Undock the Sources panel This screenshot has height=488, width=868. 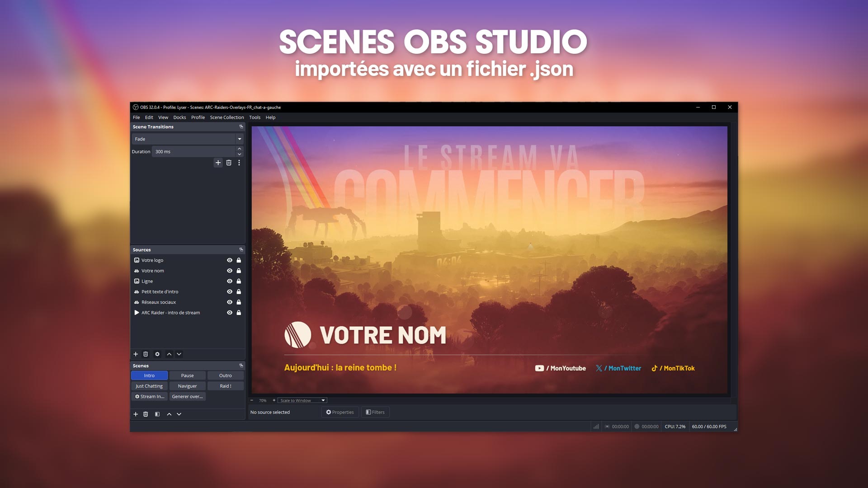241,250
